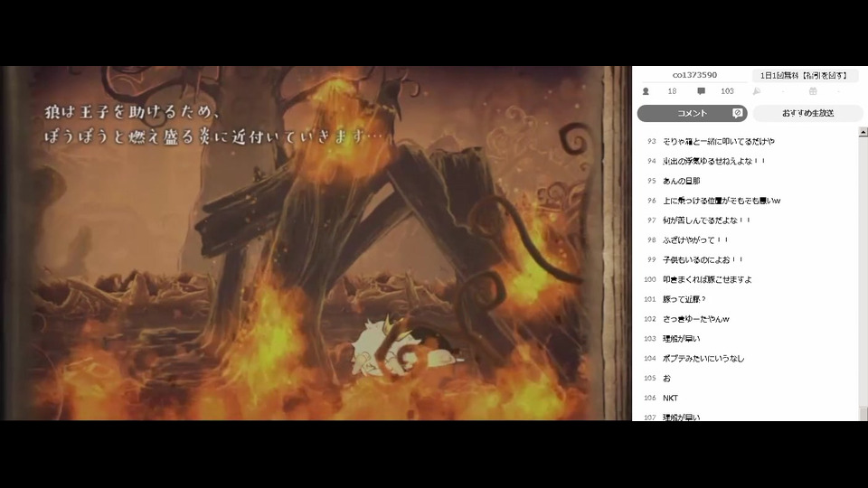
Task: Click the viewer count person icon
Action: (x=646, y=91)
